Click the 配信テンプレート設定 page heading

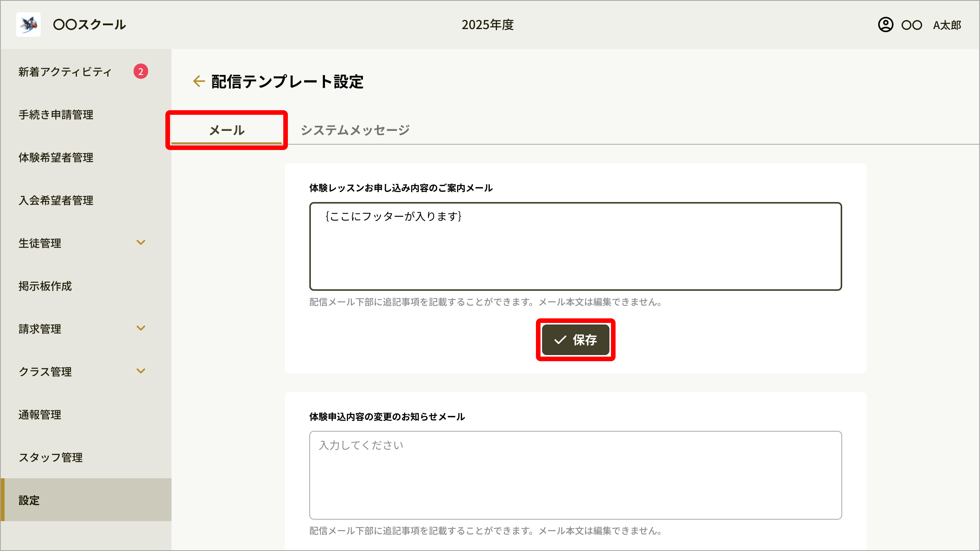(287, 82)
